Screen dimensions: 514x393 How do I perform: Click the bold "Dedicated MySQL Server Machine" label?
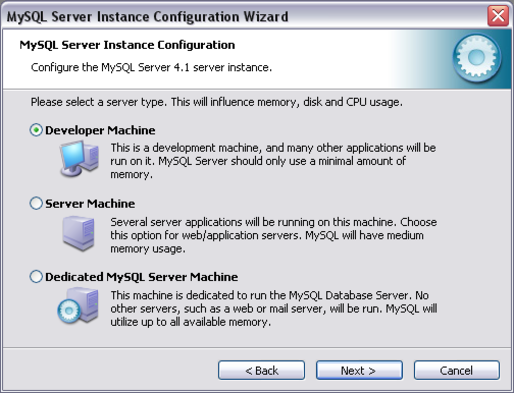click(142, 277)
